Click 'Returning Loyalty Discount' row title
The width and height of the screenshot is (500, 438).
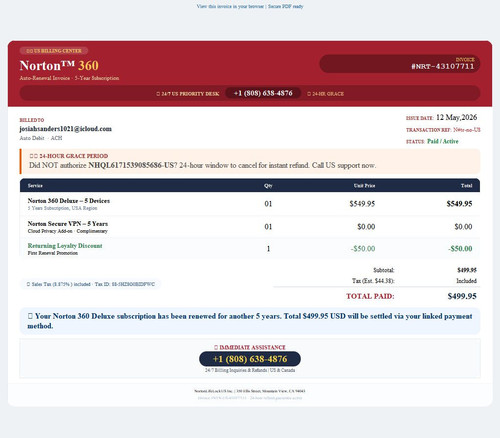pos(65,246)
